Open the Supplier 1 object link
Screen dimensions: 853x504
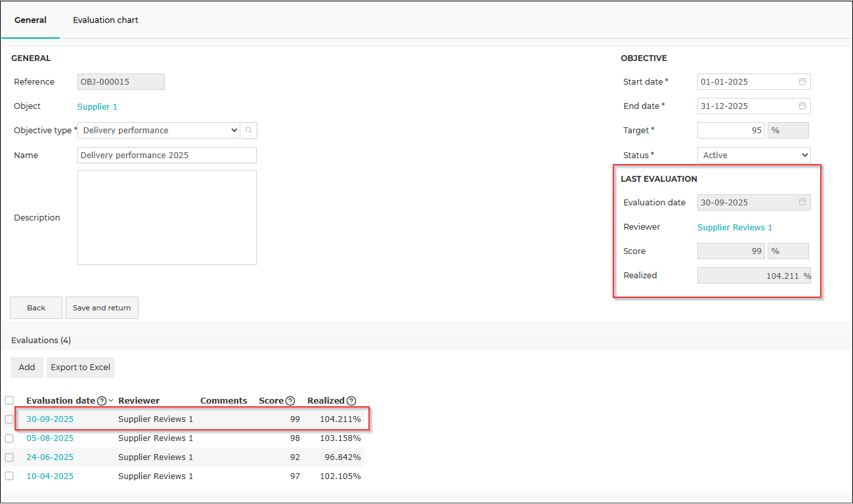pyautogui.click(x=97, y=107)
